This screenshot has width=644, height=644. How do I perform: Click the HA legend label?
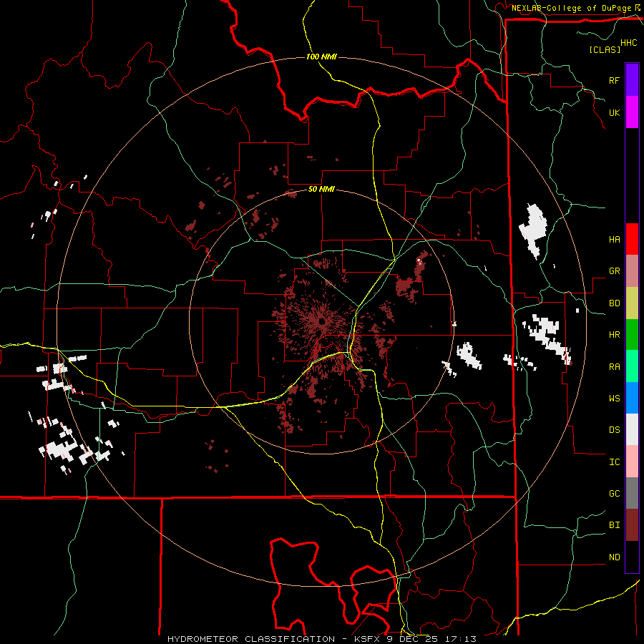click(x=614, y=239)
